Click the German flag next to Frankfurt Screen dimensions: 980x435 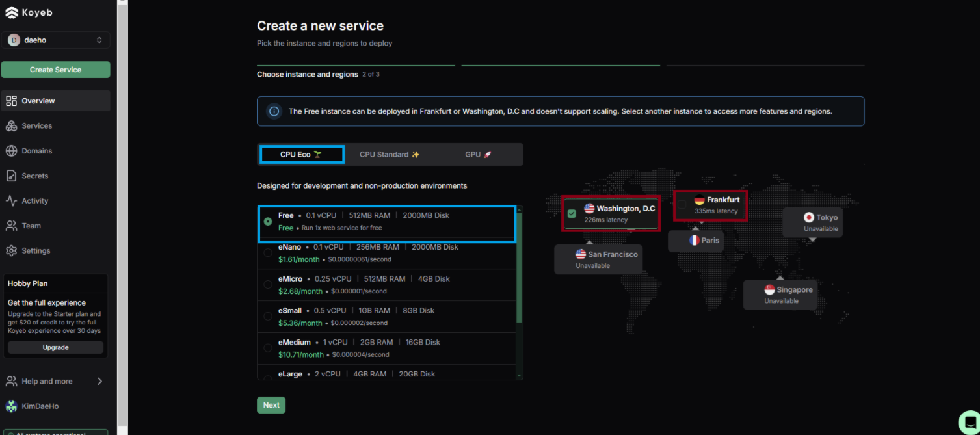click(700, 200)
